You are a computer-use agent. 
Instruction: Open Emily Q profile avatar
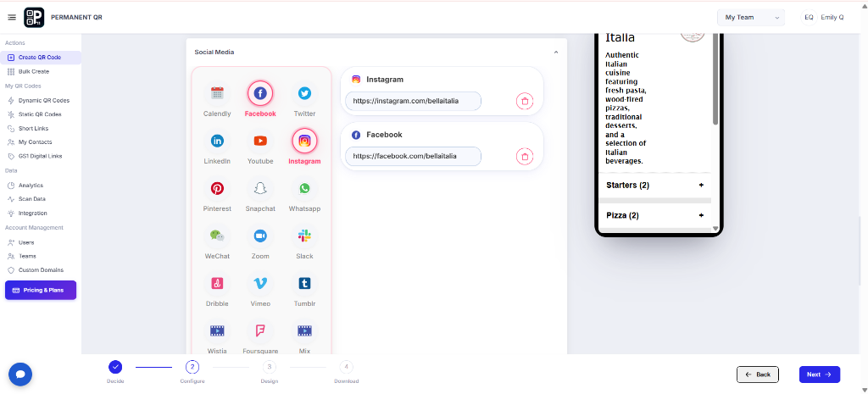coord(809,18)
